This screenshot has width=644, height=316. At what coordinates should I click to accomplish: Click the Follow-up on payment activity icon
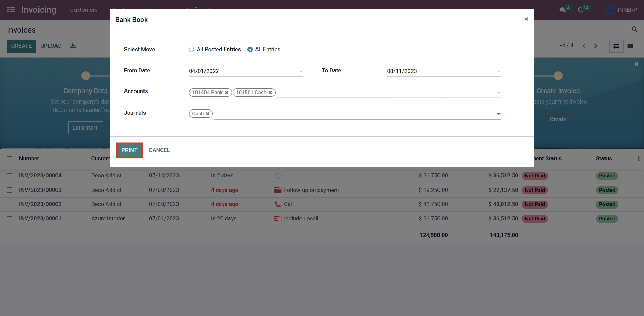tap(278, 190)
